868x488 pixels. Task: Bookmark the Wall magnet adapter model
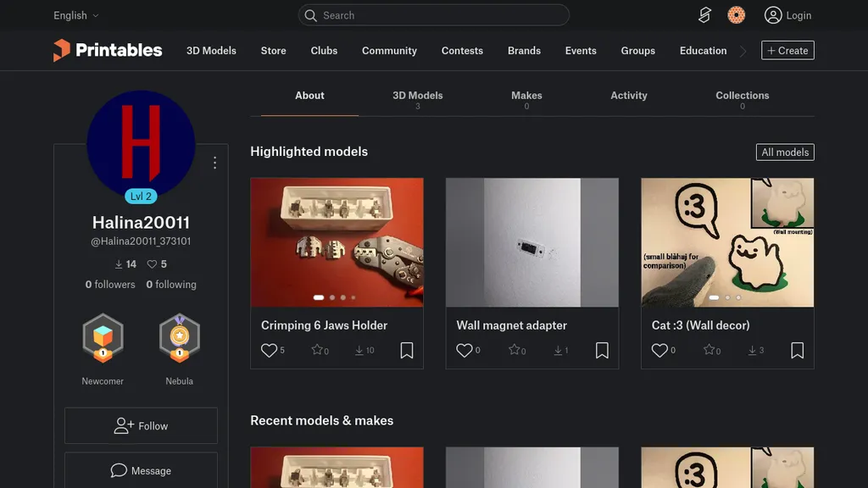pos(603,350)
